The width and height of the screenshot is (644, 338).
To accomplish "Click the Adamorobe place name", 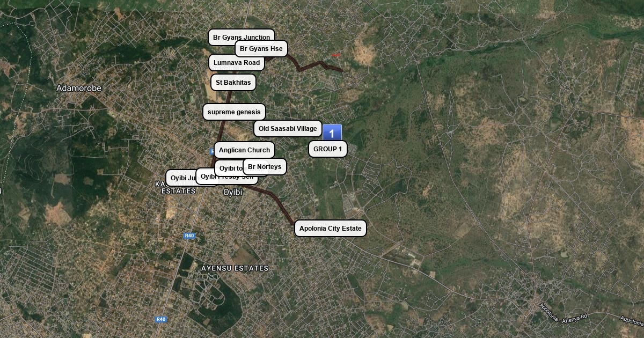I will [79, 88].
